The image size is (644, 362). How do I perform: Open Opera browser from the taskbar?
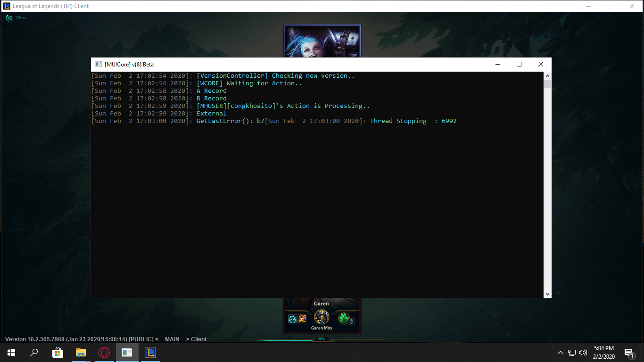coord(104,352)
